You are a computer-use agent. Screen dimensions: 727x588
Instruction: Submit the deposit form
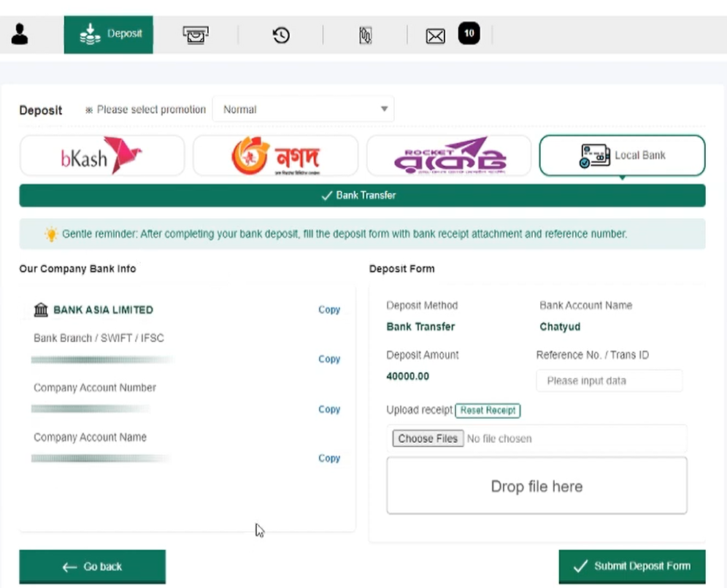click(632, 566)
